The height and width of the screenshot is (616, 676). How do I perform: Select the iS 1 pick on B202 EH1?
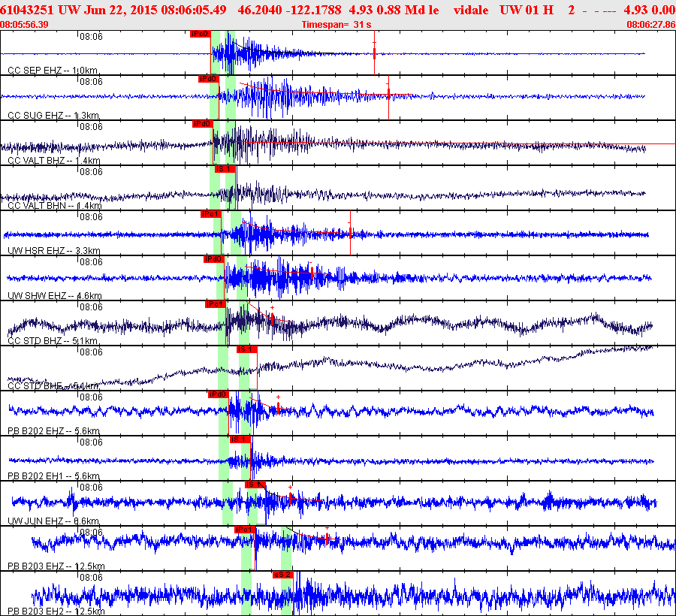pyautogui.click(x=240, y=439)
